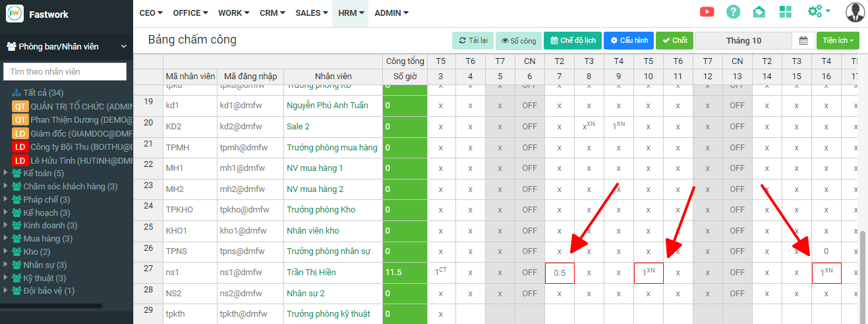Expand the Kế toán (5) department
The height and width of the screenshot is (324, 868).
7,174
